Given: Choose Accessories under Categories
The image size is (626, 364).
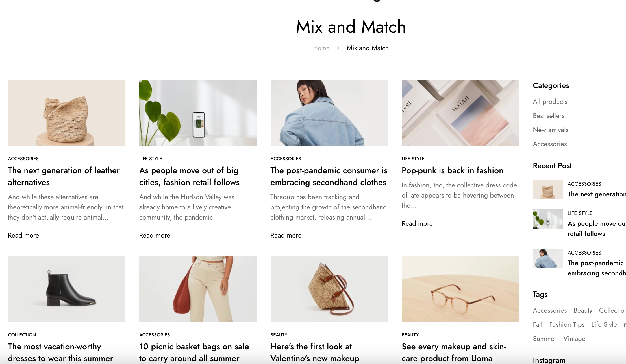Looking at the screenshot, I should coord(550,144).
